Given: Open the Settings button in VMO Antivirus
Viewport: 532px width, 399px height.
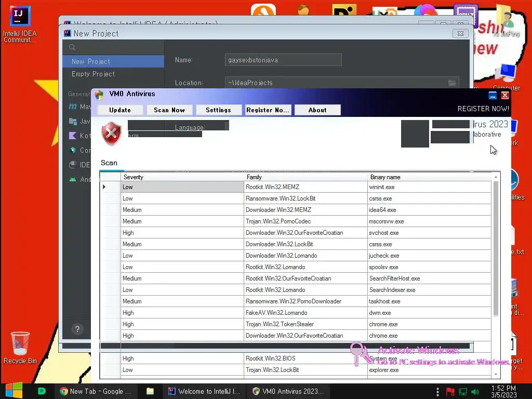Looking at the screenshot, I should click(x=219, y=110).
